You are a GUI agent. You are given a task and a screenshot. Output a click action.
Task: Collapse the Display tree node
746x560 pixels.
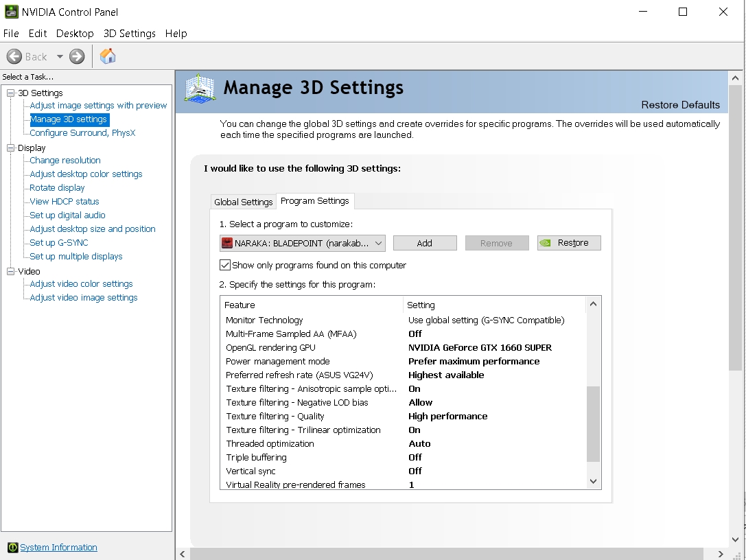pyautogui.click(x=10, y=148)
